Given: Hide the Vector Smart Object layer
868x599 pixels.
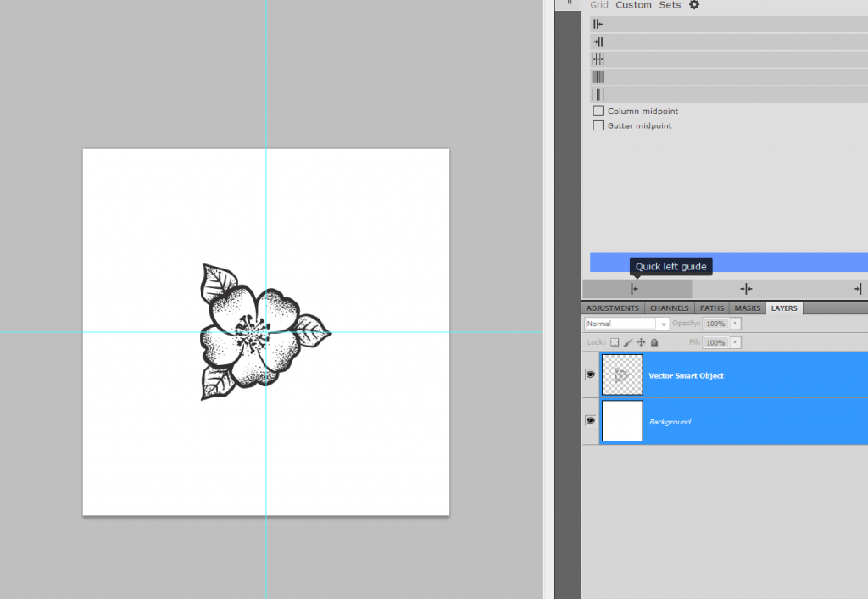Looking at the screenshot, I should pyautogui.click(x=591, y=374).
